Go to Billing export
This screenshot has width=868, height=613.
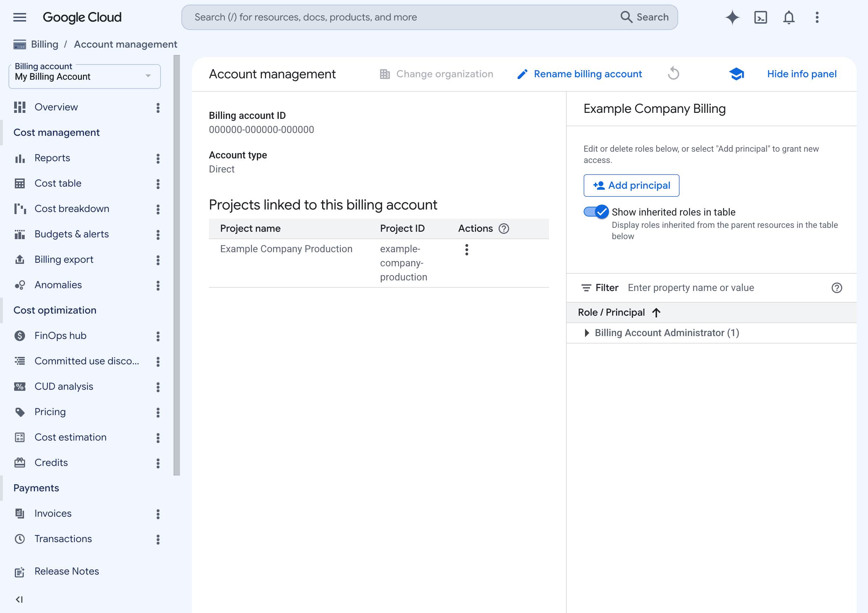click(x=64, y=260)
